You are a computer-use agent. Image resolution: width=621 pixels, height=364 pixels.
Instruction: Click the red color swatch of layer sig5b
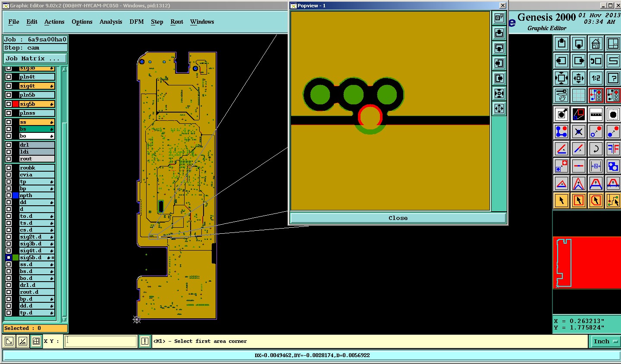tap(16, 104)
